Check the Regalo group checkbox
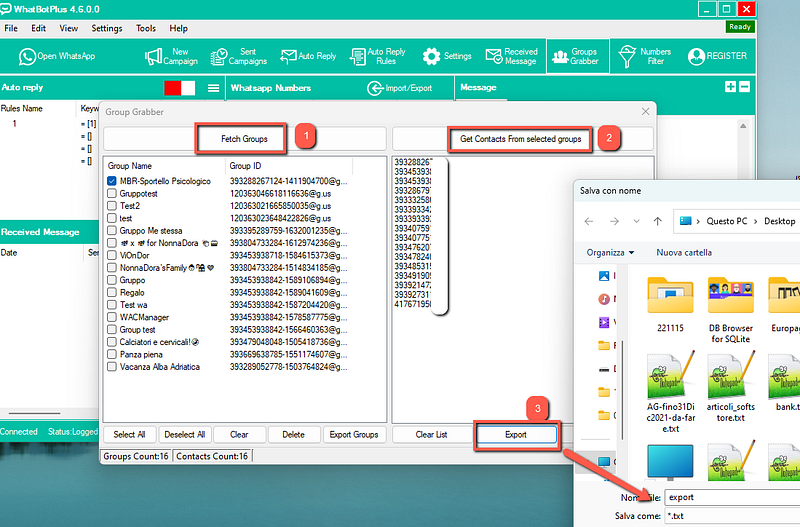800x527 pixels. [x=112, y=293]
